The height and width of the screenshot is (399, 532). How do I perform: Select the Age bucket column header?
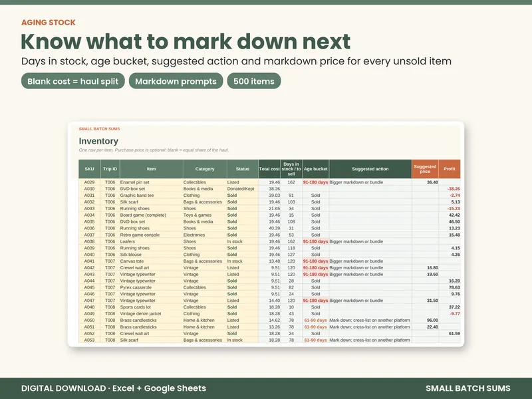tap(315, 169)
